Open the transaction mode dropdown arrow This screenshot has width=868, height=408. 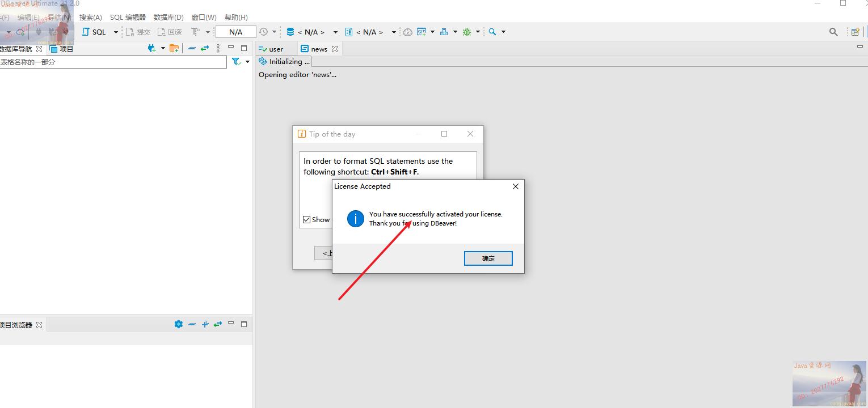[x=208, y=32]
